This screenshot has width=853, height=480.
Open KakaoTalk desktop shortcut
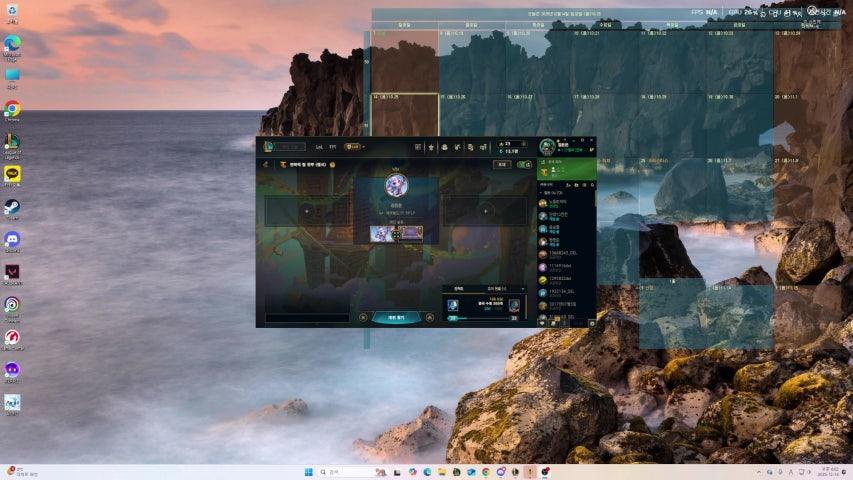click(12, 176)
